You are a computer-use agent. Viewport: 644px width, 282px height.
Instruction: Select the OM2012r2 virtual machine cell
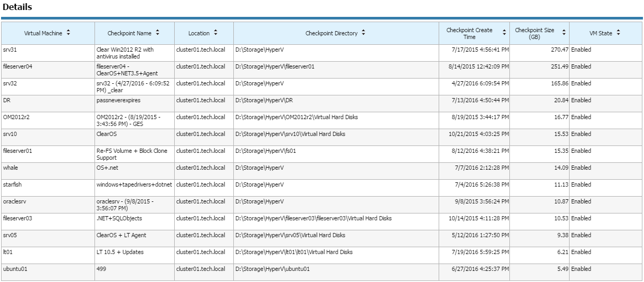tap(48, 120)
